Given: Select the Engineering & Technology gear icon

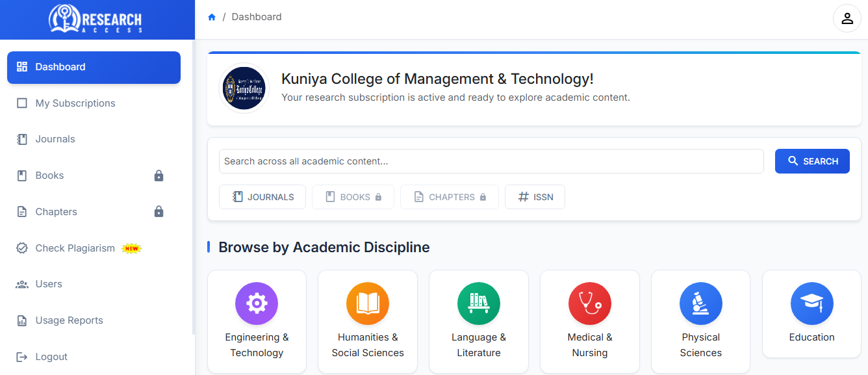Looking at the screenshot, I should (x=257, y=304).
